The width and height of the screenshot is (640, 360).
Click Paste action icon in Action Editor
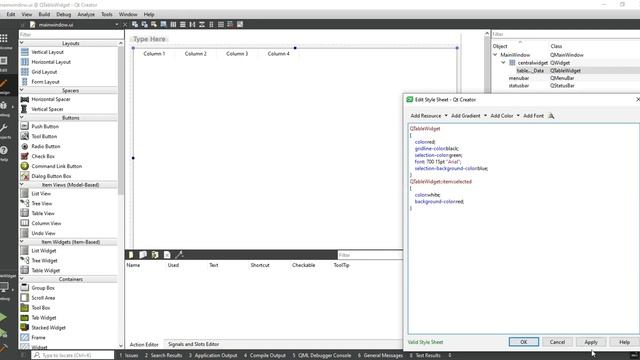click(x=155, y=255)
